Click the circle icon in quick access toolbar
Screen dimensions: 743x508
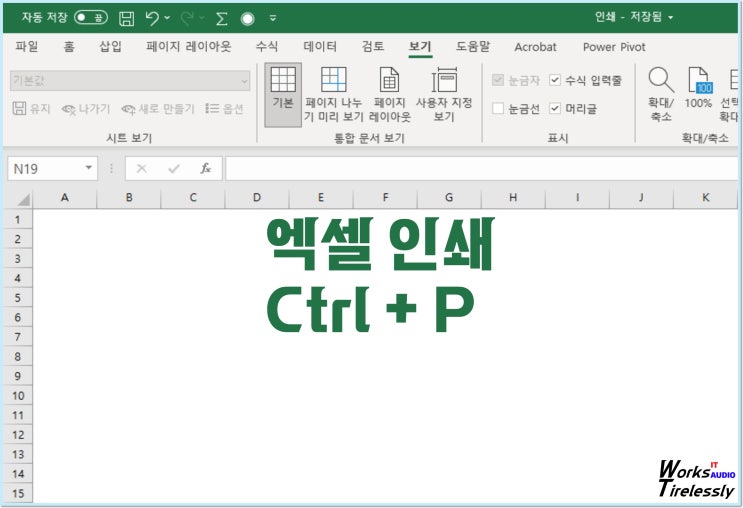tap(247, 18)
